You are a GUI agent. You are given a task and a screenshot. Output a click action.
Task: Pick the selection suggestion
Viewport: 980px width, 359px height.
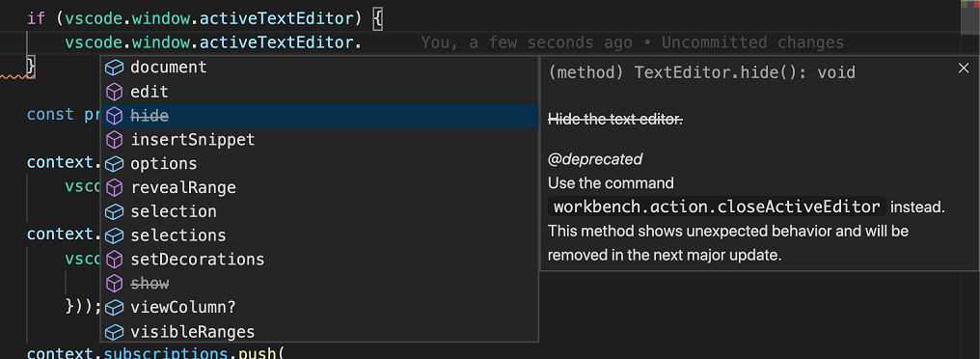point(319,212)
